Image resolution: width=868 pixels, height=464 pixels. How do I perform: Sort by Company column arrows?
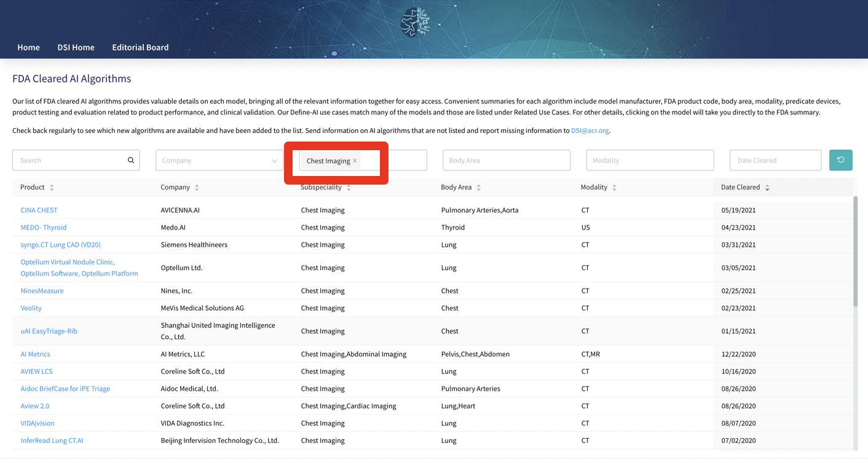click(x=197, y=187)
